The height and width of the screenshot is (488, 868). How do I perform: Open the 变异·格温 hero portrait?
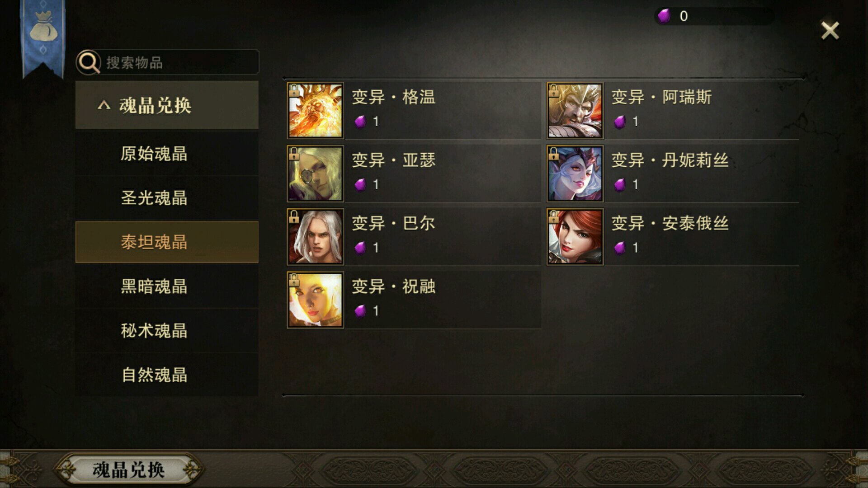pos(316,110)
